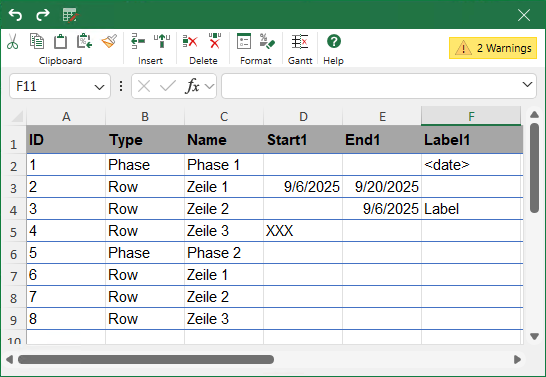
Task: Select the Cut scissors icon
Action: 13,41
